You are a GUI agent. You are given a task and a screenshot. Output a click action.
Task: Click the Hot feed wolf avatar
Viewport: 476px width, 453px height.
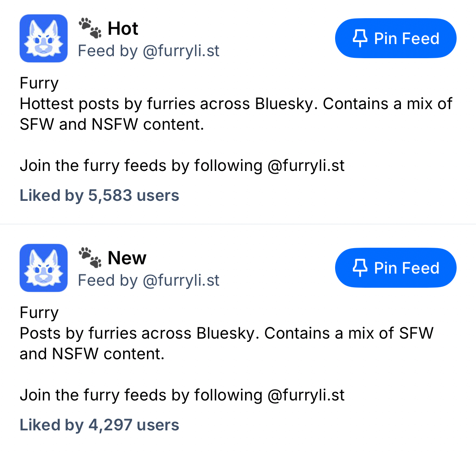pyautogui.click(x=44, y=38)
